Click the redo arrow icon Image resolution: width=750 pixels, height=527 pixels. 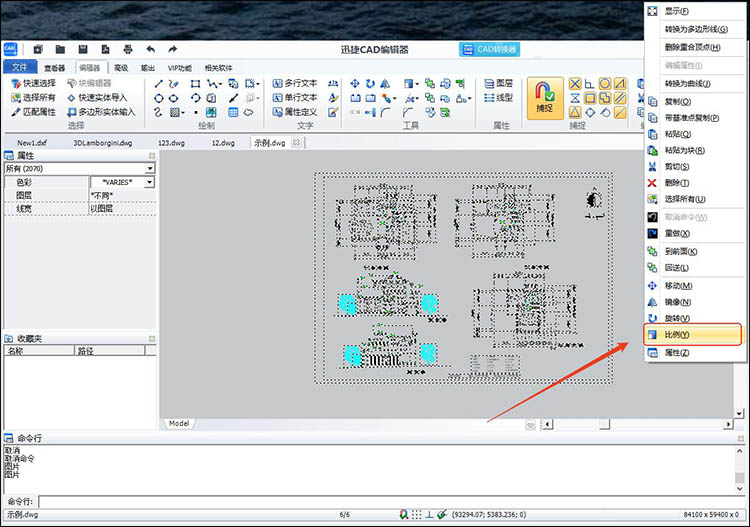point(173,49)
